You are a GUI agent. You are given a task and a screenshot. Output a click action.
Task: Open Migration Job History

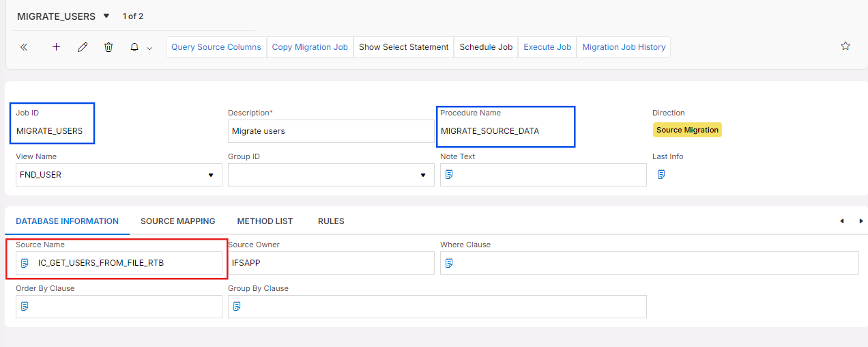click(624, 47)
